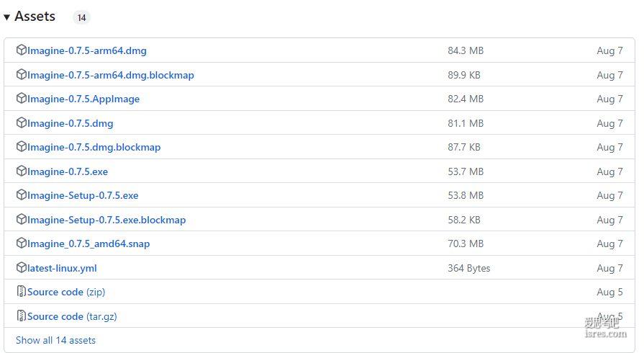Click package icon beside latest-linux.yml
This screenshot has width=644, height=353.
[22, 267]
